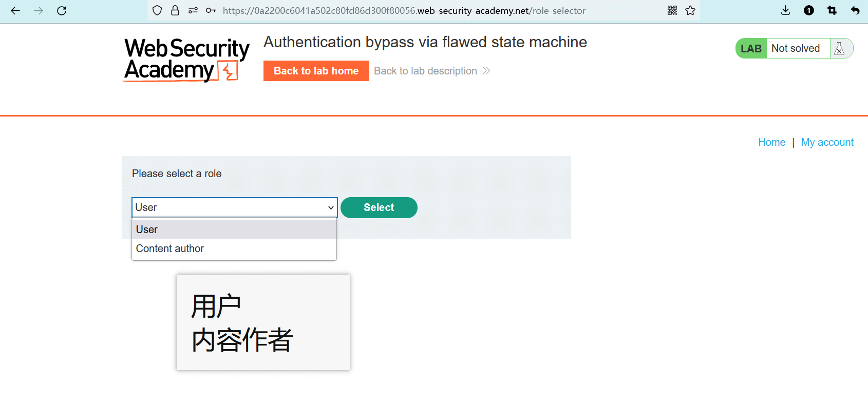The image size is (868, 404).
Task: Choose the User option in list
Action: (234, 229)
